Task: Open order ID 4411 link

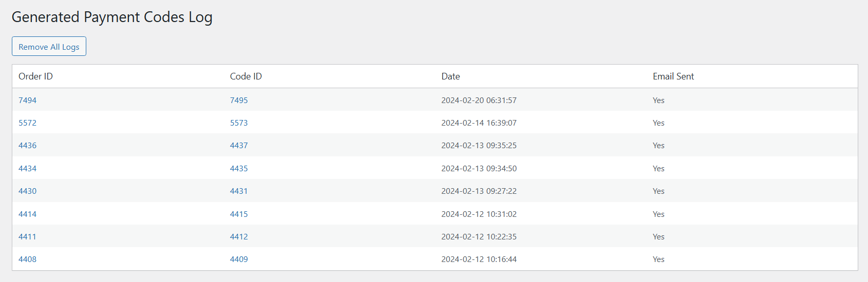Action: [x=28, y=237]
